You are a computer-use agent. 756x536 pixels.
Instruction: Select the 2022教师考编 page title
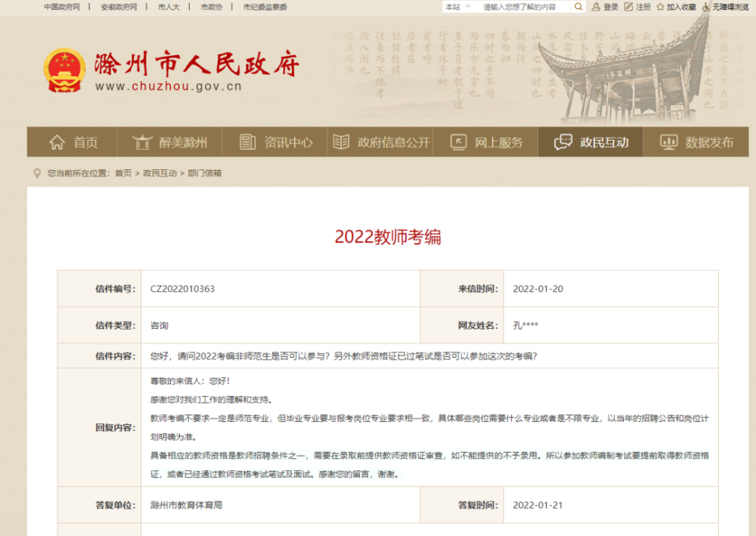[x=388, y=237]
